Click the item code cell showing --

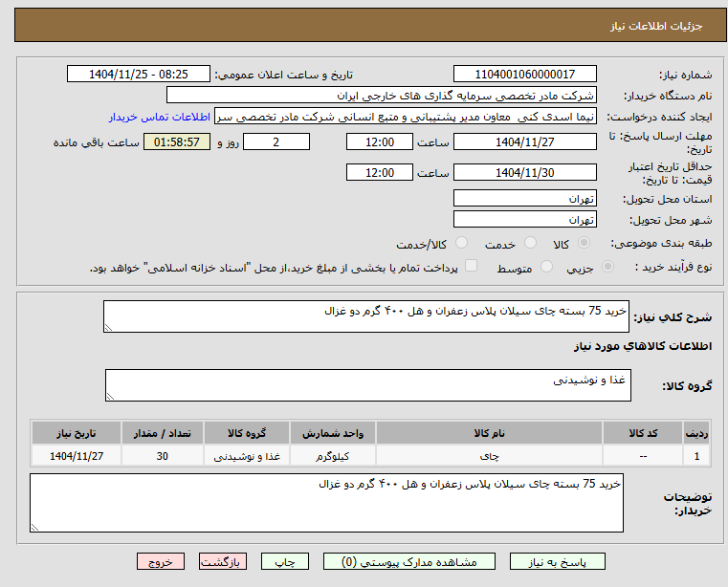click(643, 456)
